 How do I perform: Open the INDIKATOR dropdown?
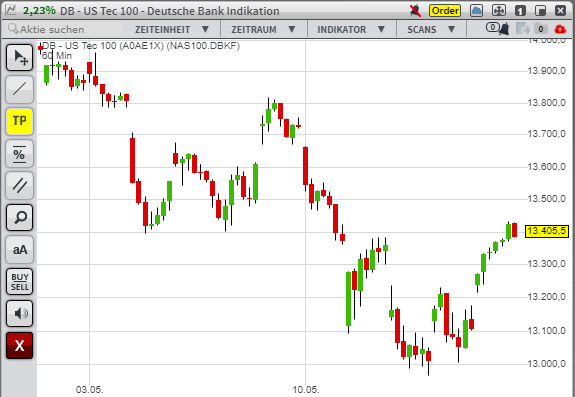(351, 29)
